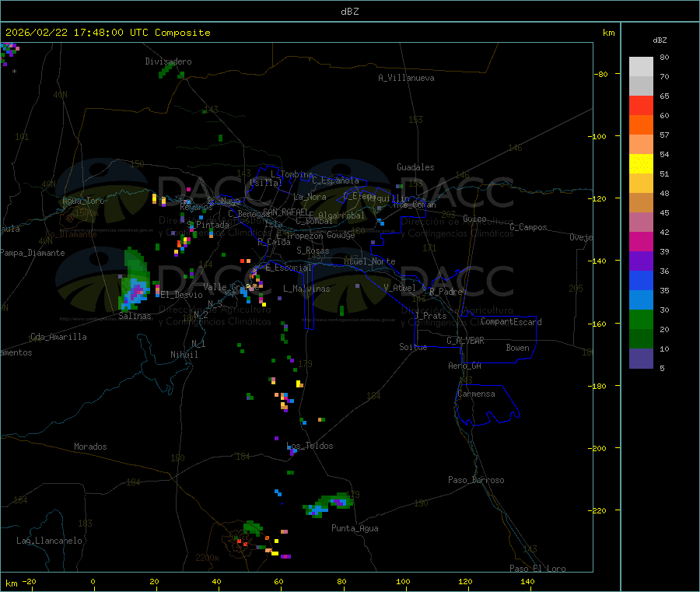Select the CompantEscard label
Image resolution: width=700 pixels, height=592 pixels.
pos(512,322)
